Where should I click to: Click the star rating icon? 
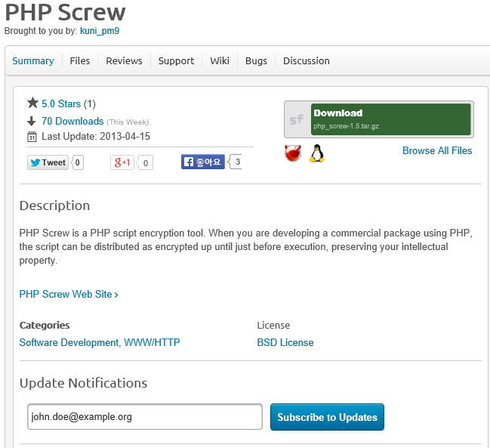32,103
